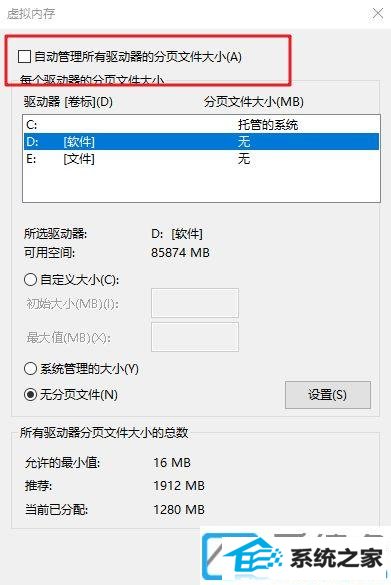Click the 系统之家 watermark logo
Image resolution: width=391 pixels, height=585 pixels.
pos(295,556)
